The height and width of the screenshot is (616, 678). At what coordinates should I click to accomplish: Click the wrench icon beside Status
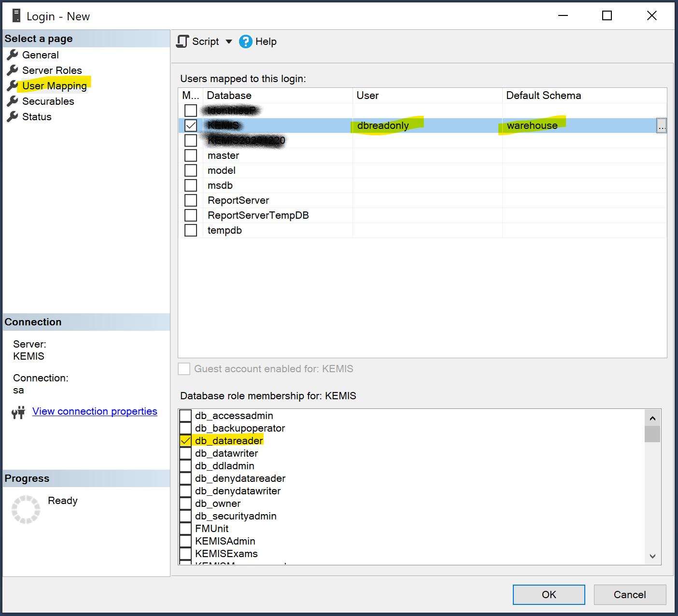coord(13,117)
